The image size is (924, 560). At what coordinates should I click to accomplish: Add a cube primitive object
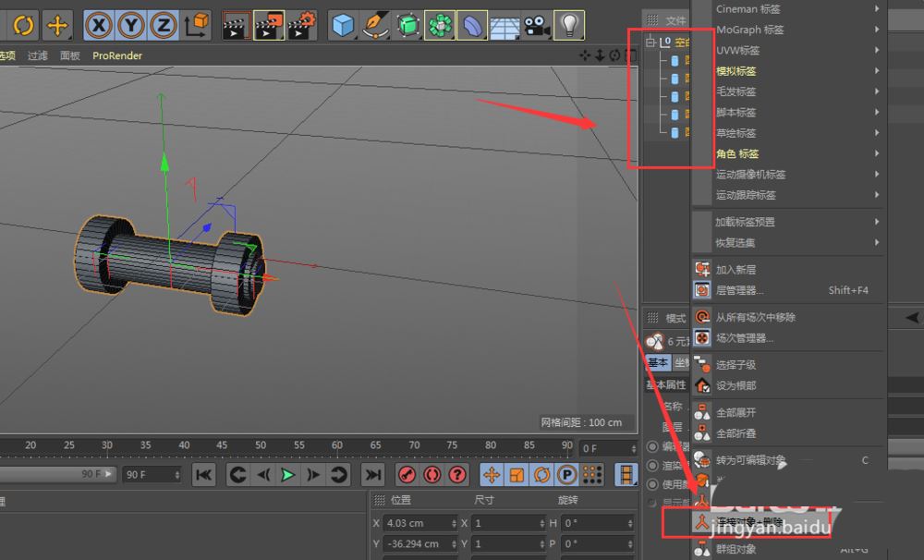pos(343,25)
